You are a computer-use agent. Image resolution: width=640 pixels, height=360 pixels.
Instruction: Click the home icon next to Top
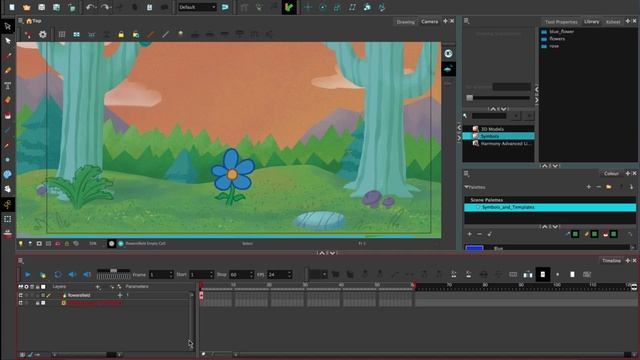point(29,21)
